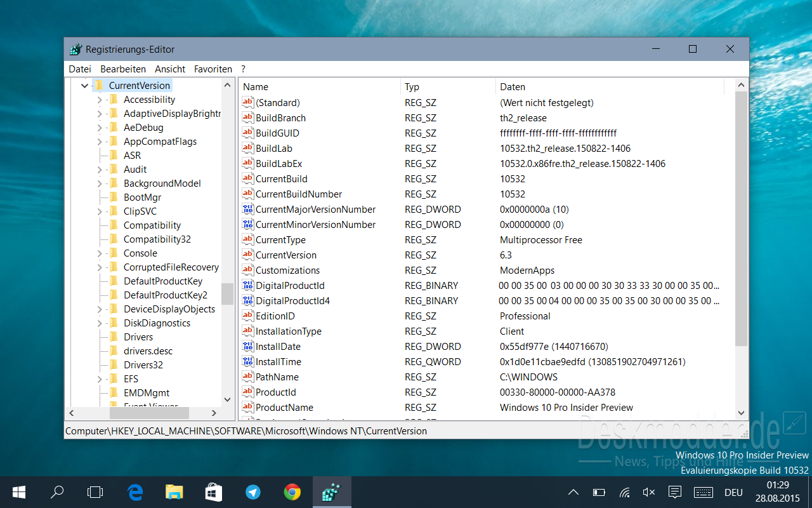Click the muted volume tray icon
Image resolution: width=812 pixels, height=508 pixels.
point(649,492)
